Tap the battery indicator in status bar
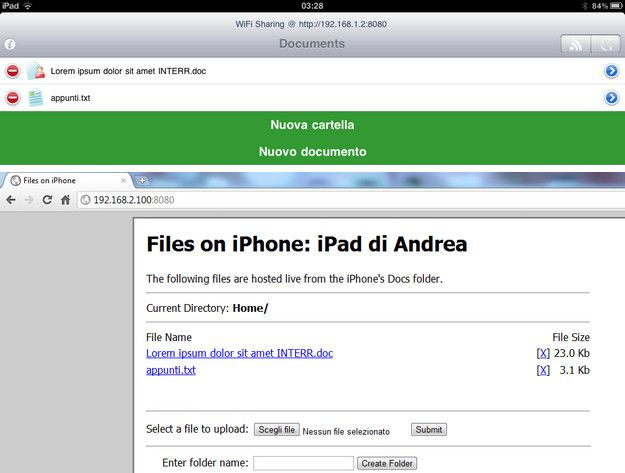Viewport: 625px width, 473px height. [615, 6]
